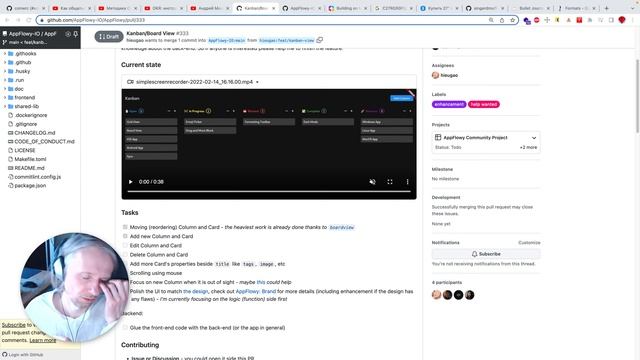
Task: Toggle Edit Column and Card checkbox
Action: pos(125,245)
